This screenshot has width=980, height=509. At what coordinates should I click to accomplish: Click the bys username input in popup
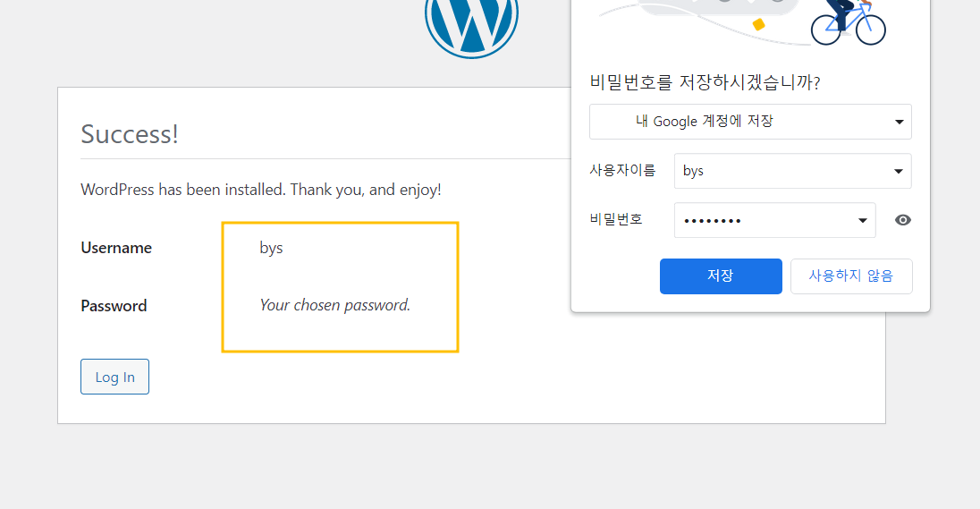pyautogui.click(x=792, y=171)
